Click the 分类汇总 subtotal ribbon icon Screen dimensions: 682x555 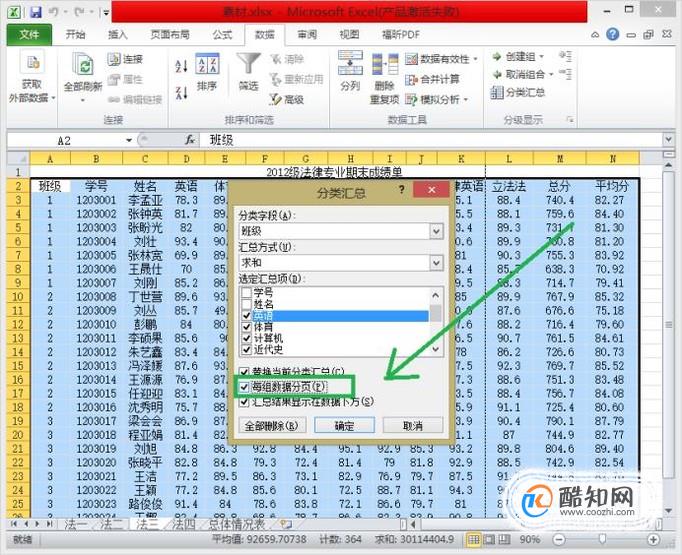[x=497, y=92]
